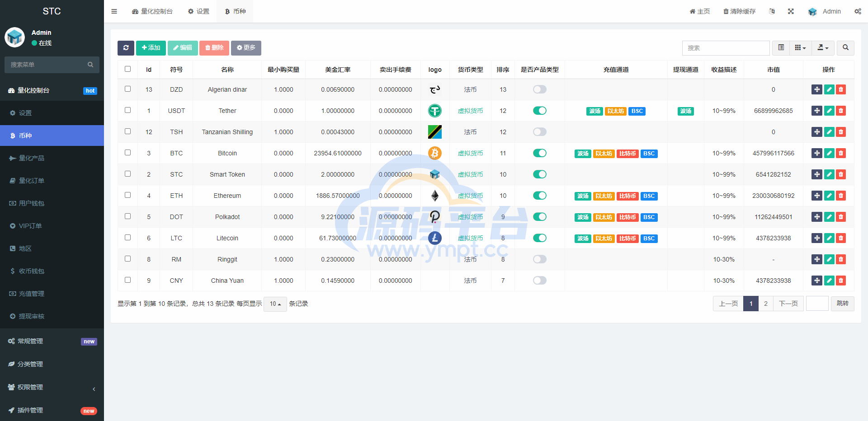Edit the ETH row with pencil icon

tap(829, 196)
